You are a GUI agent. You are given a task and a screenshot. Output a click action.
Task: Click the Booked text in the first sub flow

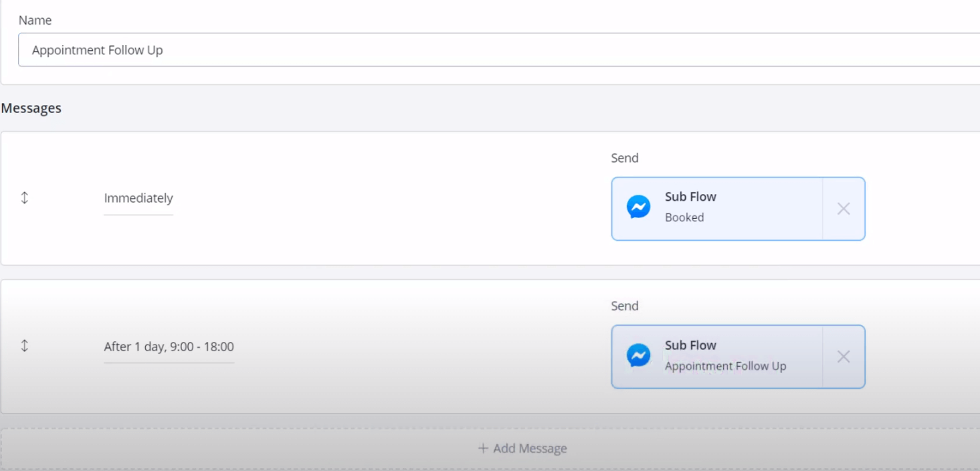pyautogui.click(x=684, y=217)
